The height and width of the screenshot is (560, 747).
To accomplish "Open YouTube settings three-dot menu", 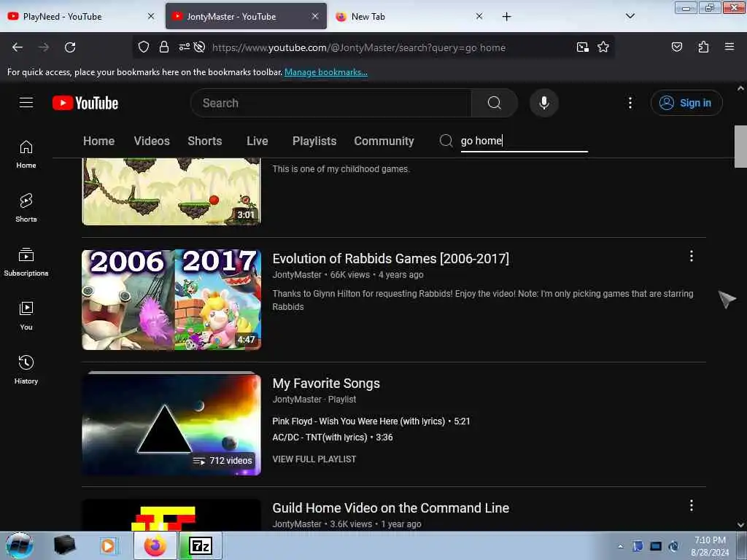I will tap(630, 103).
